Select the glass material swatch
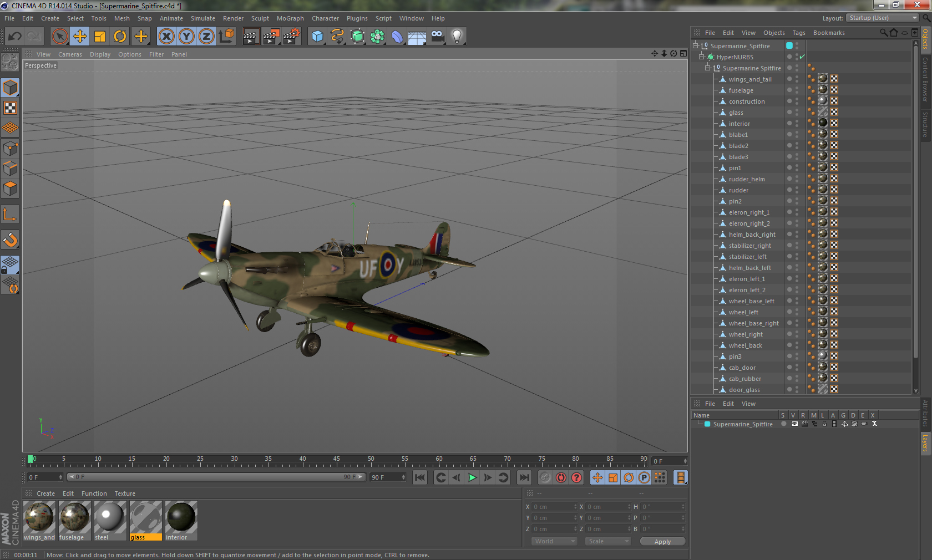Image resolution: width=932 pixels, height=560 pixels. [146, 521]
